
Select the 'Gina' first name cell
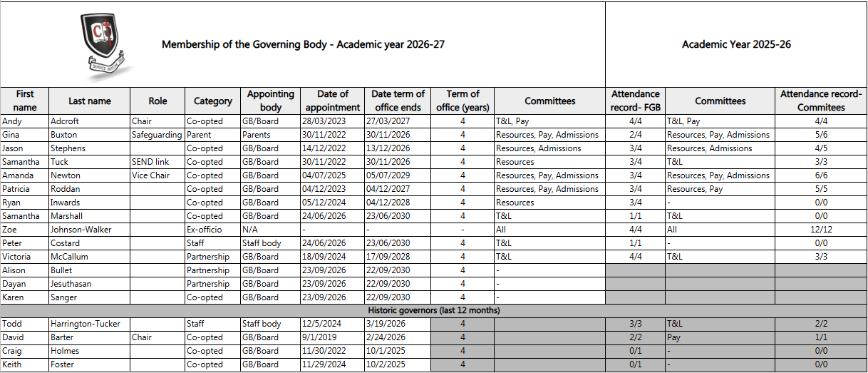[x=25, y=135]
